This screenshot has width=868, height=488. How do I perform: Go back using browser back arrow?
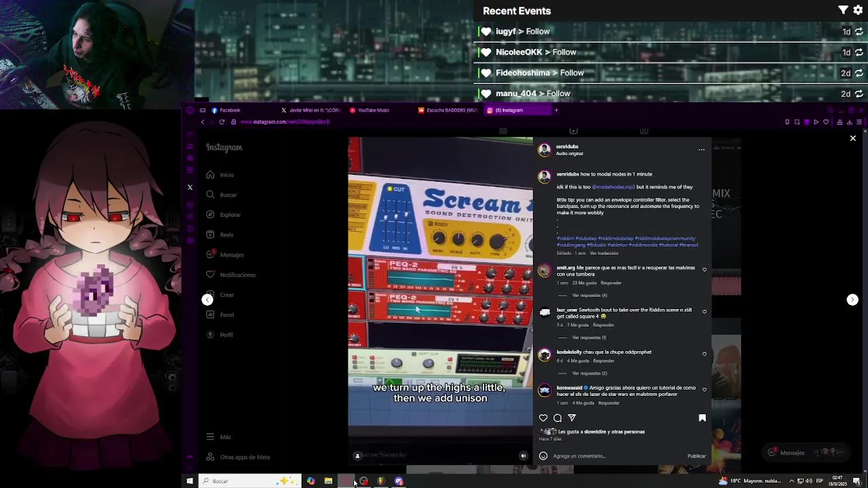pos(202,122)
